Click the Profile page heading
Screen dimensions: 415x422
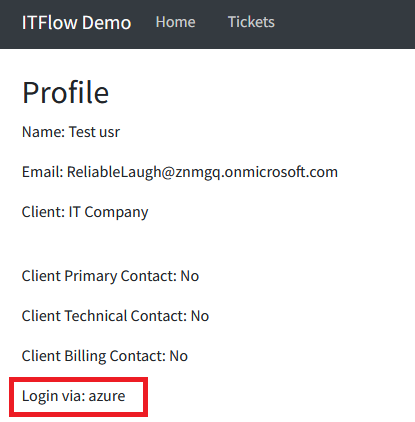click(65, 92)
